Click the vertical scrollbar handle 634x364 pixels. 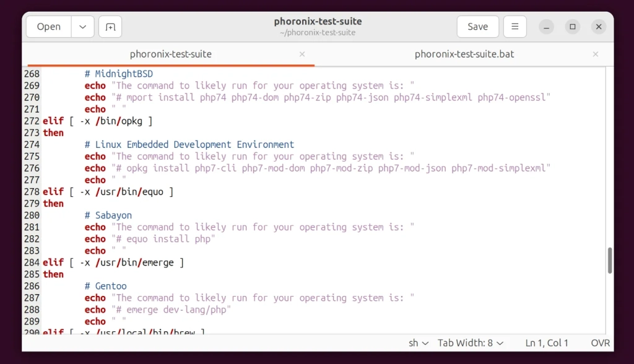[610, 260]
